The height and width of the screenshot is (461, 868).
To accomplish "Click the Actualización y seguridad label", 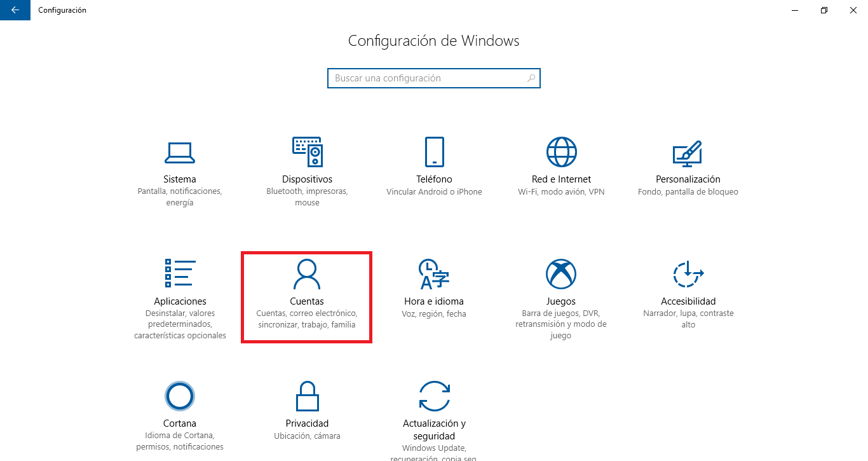I will pyautogui.click(x=434, y=430).
